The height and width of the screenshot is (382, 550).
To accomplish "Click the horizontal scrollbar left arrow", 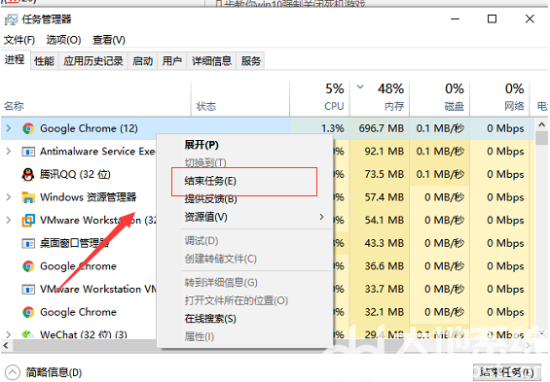I will tap(6, 346).
